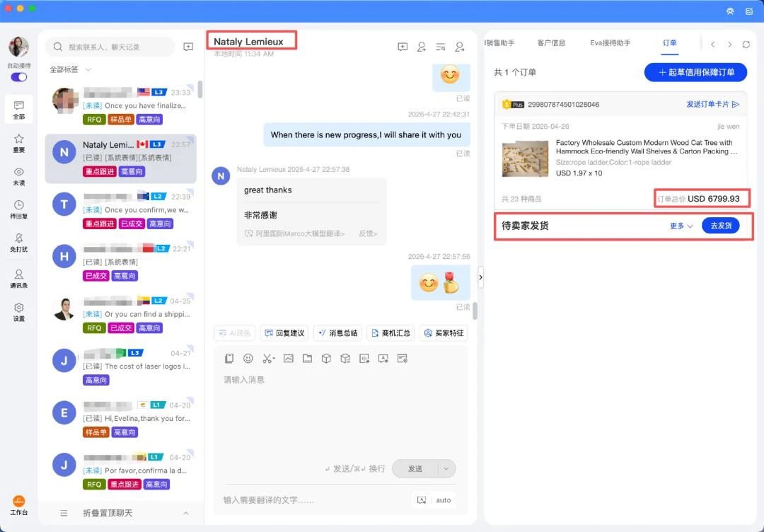Focus the 请输入消息 message input box
The height and width of the screenshot is (532, 764).
point(340,414)
